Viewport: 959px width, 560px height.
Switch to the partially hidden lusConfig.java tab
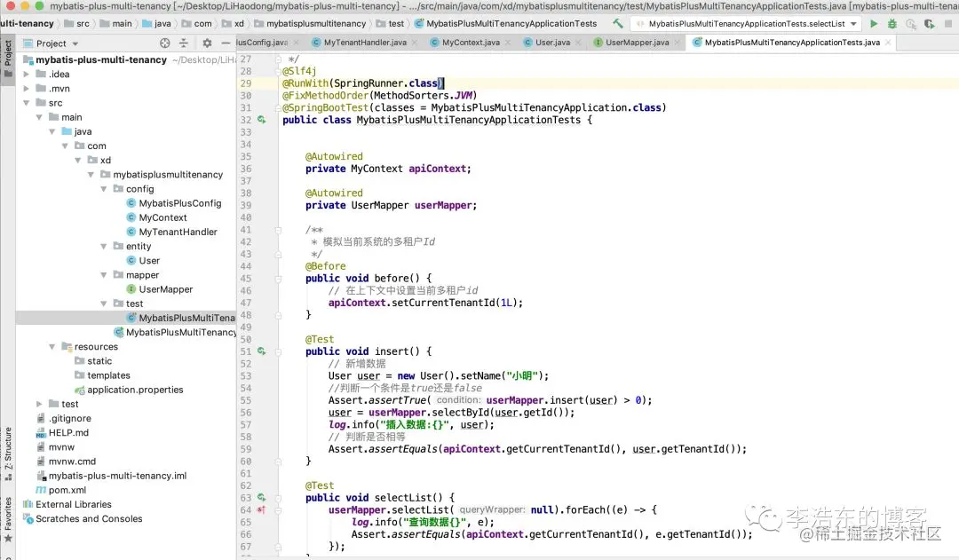click(262, 43)
